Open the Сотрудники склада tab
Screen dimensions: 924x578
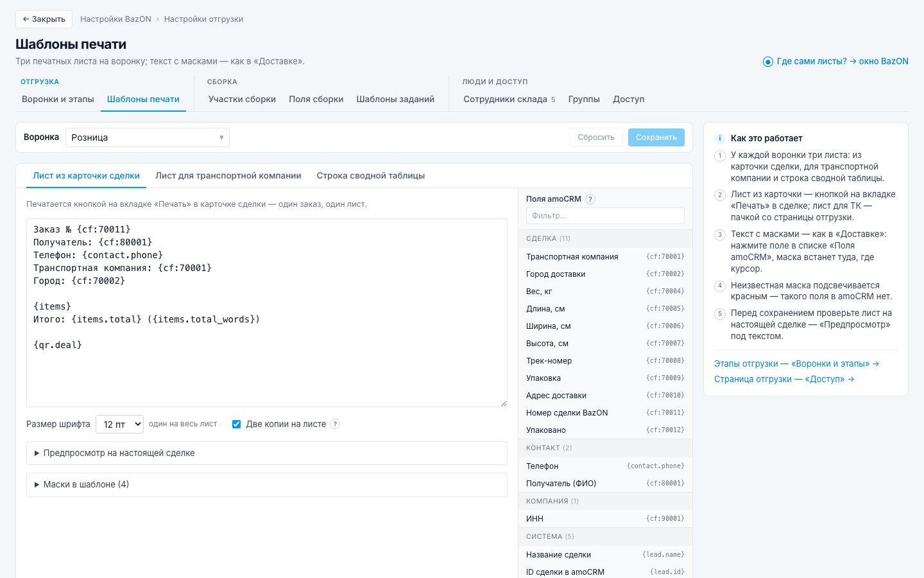tap(509, 99)
